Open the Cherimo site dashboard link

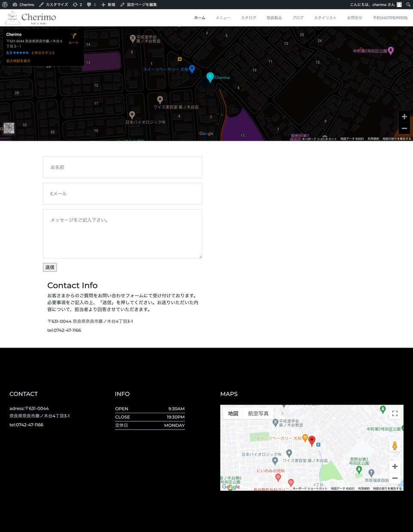[x=23, y=4]
